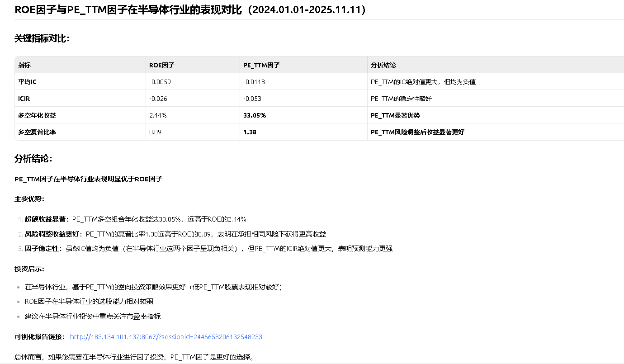Click the bold 33.05% annualized return cell
Image resolution: width=624 pixels, height=364 pixels.
255,115
